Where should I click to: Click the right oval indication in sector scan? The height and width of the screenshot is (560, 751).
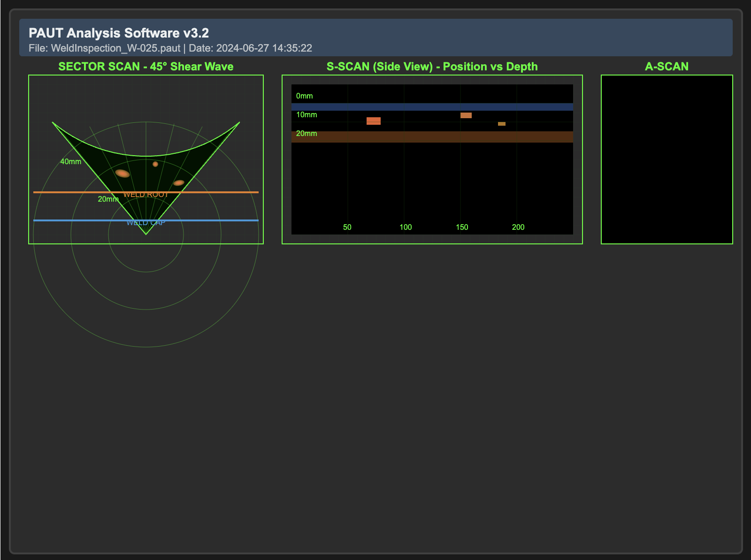pyautogui.click(x=179, y=183)
